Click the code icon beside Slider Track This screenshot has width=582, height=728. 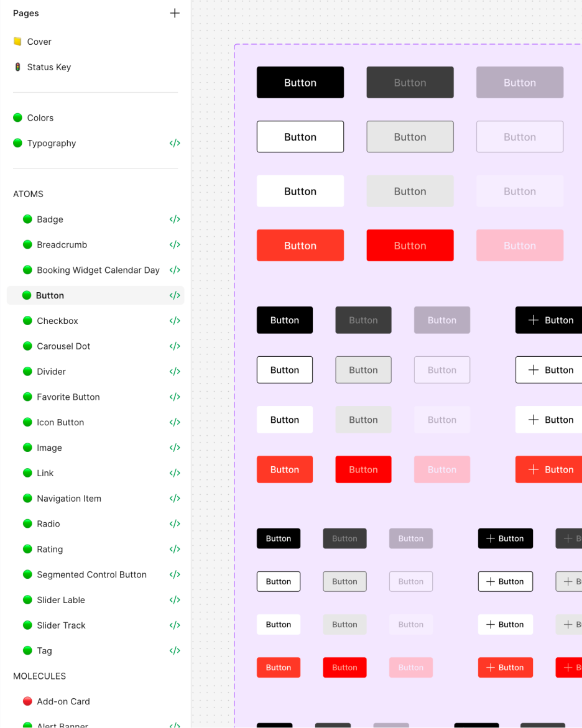(175, 625)
